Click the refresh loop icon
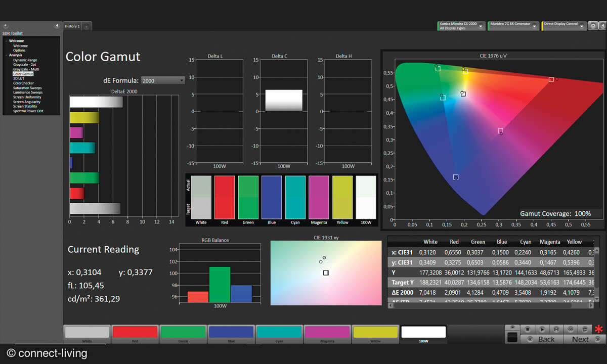Viewport: 607px width, 364px height. [x=585, y=329]
